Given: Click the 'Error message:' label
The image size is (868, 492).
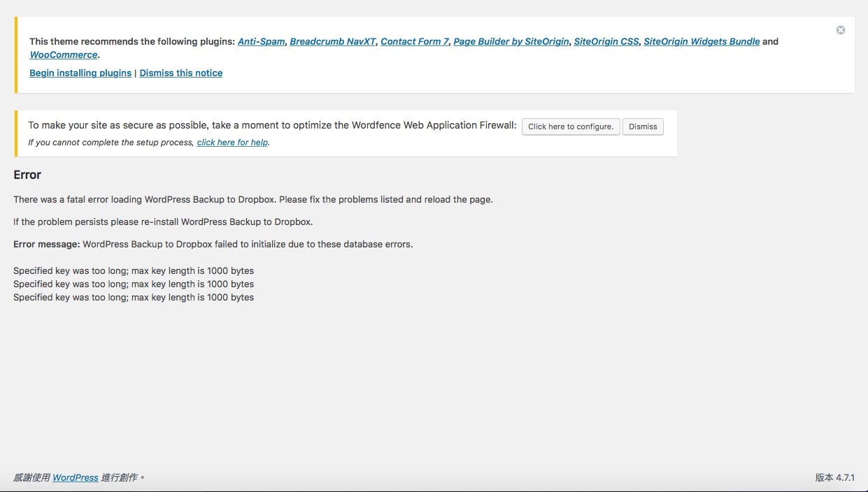Looking at the screenshot, I should click(47, 244).
